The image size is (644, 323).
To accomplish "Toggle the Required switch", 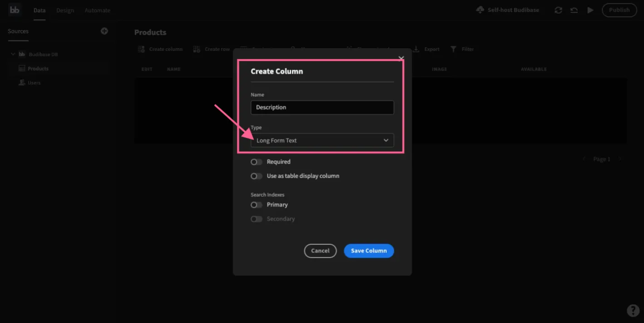I will click(x=256, y=162).
